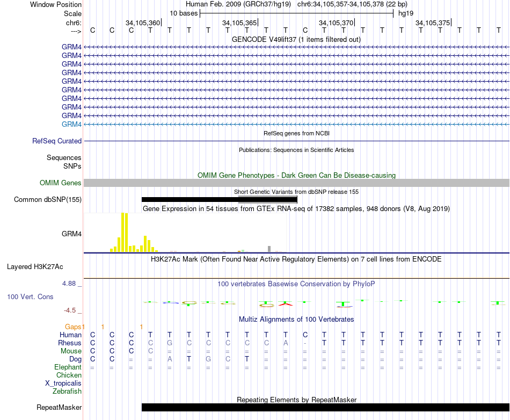Click '100 vertebrates Basewise Conservation by PhyloP' title

tap(296, 284)
